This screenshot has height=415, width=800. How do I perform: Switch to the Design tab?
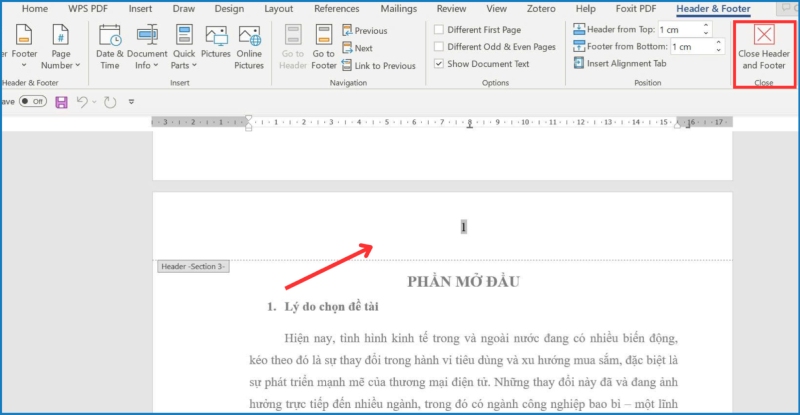229,9
